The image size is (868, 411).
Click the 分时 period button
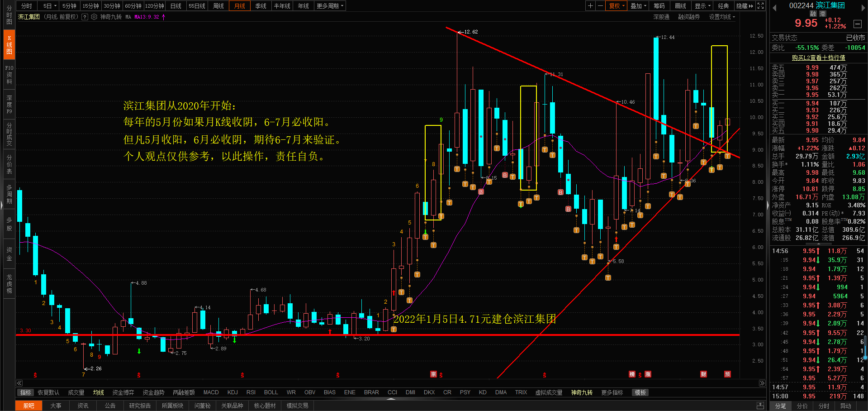point(27,6)
